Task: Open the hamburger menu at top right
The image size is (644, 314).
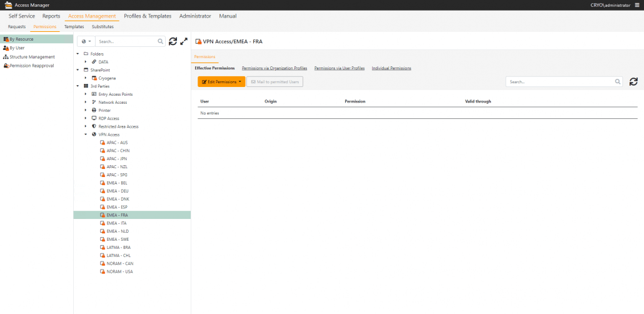Action: point(637,5)
